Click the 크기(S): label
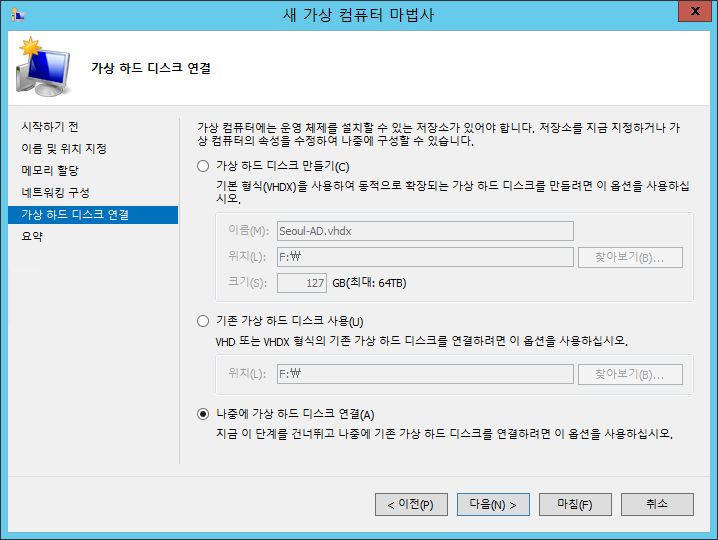This screenshot has height=540, width=718. coord(247,282)
